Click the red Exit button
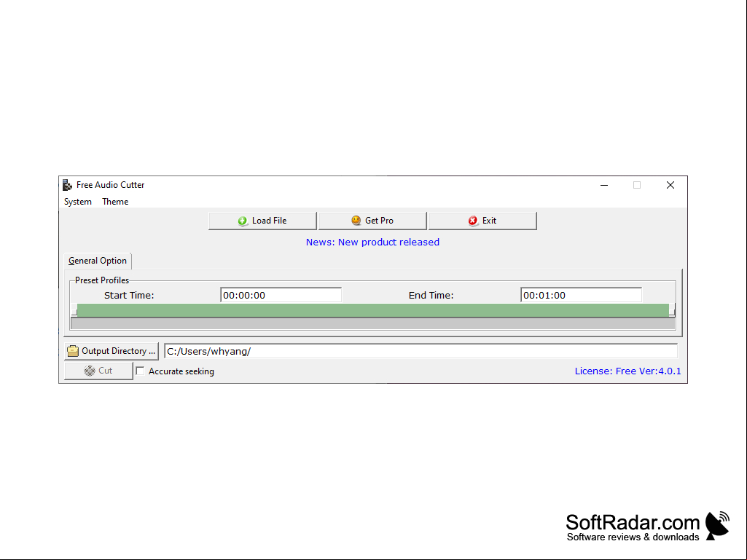 click(482, 221)
